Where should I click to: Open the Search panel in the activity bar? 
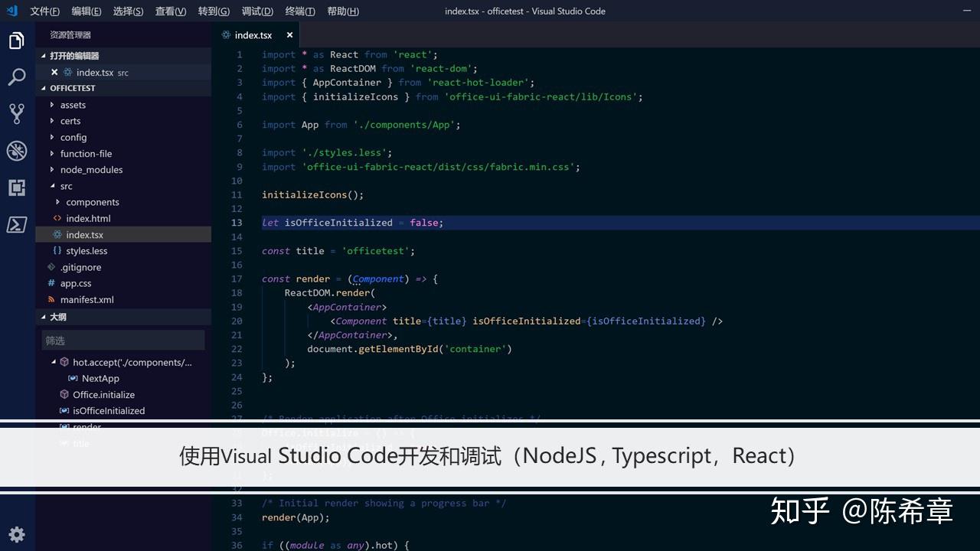tap(17, 77)
